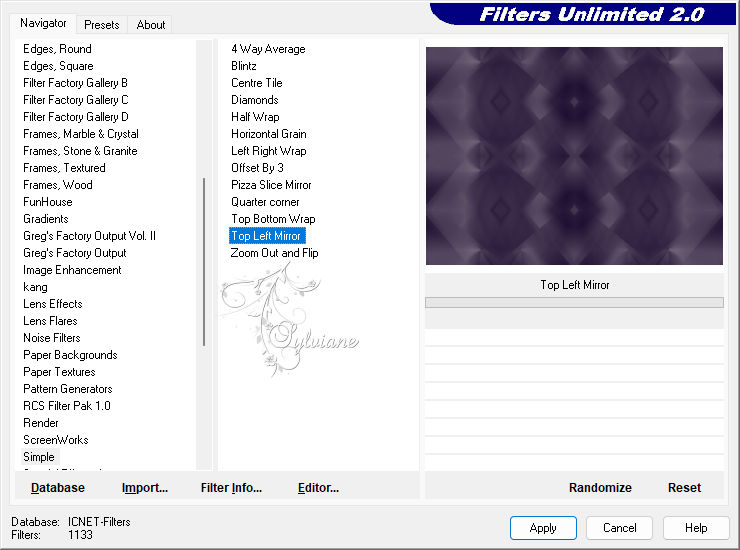This screenshot has width=740, height=550.
Task: Open the About tab
Action: click(151, 25)
